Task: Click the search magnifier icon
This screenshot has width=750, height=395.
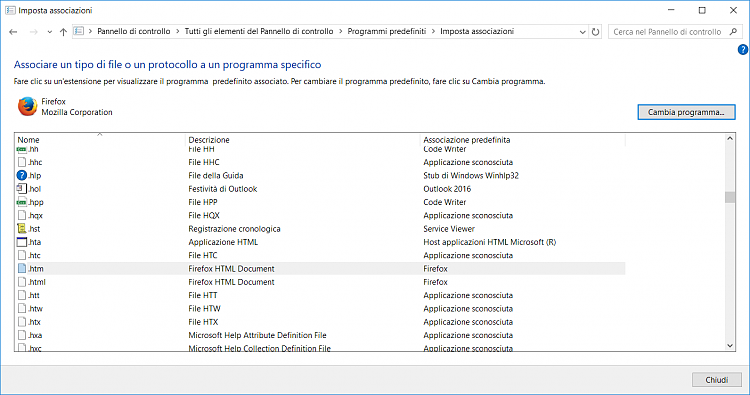Action: click(x=733, y=32)
